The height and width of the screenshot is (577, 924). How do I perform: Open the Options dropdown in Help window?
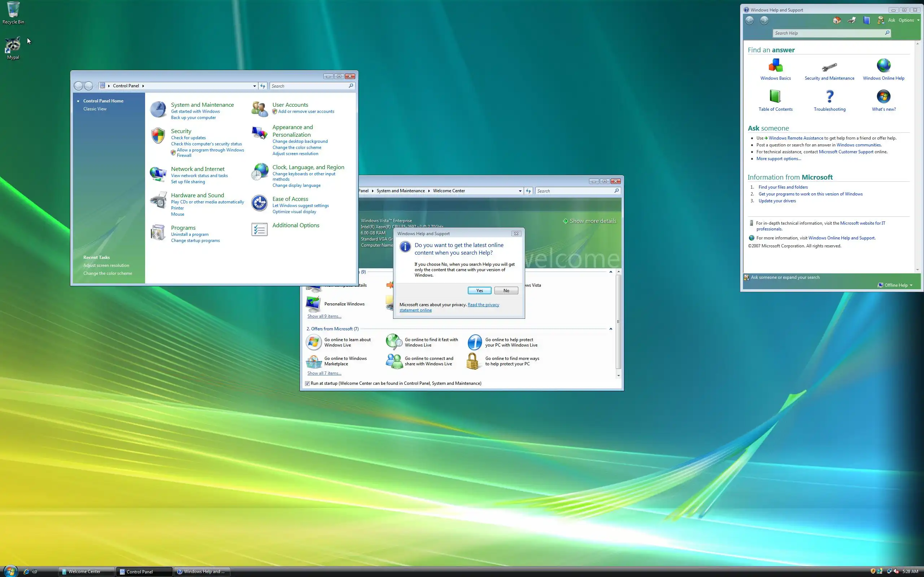click(908, 20)
